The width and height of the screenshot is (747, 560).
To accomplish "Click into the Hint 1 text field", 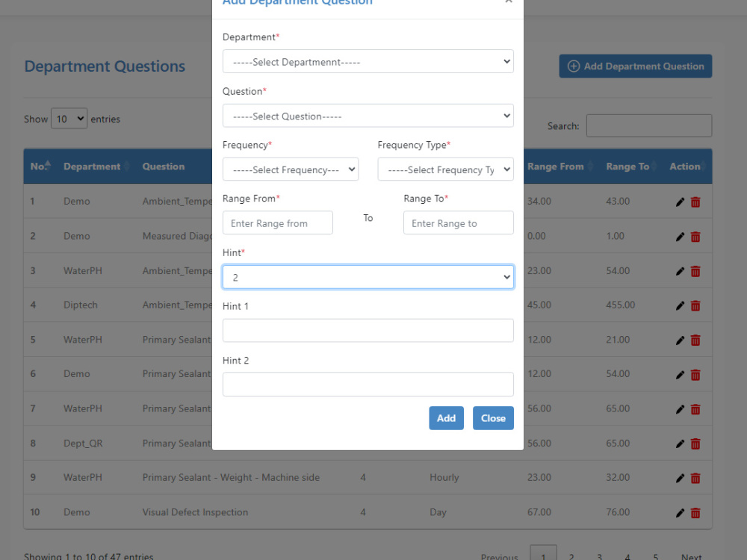I will pos(368,331).
